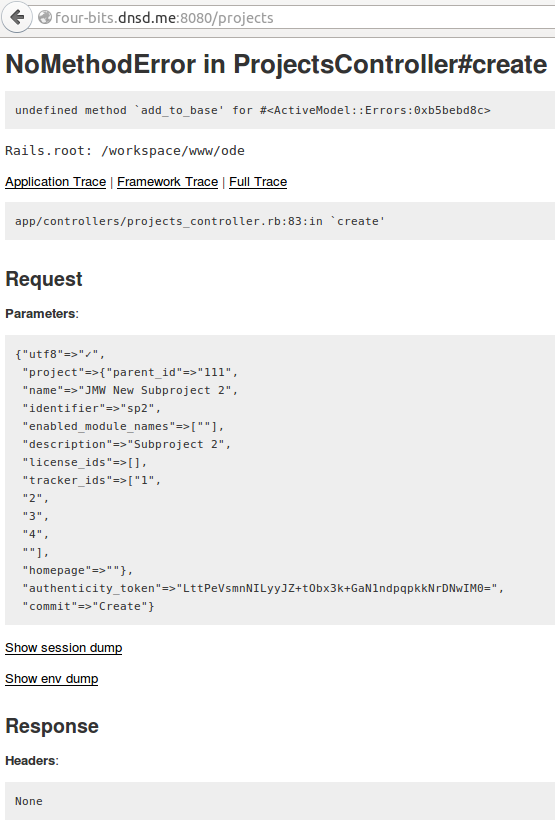Expand Show session dump

pyautogui.click(x=64, y=648)
